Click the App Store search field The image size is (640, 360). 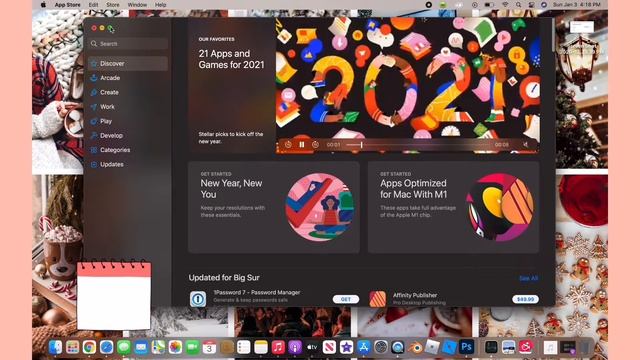click(x=129, y=44)
